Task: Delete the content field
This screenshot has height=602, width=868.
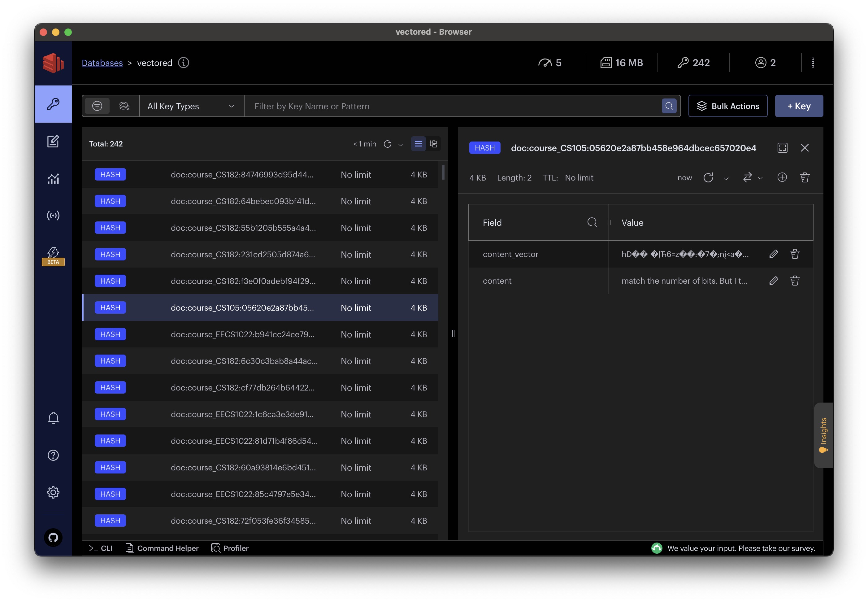Action: [x=794, y=281]
